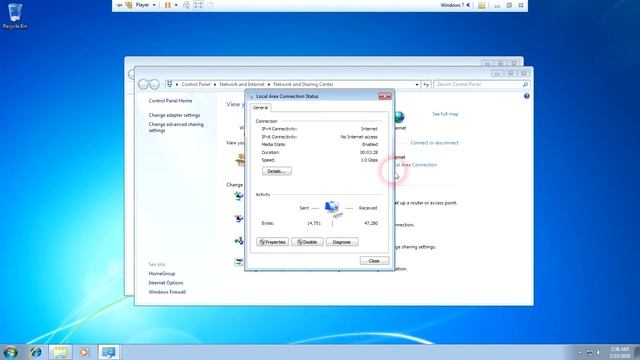Viewport: 640px width, 360px height.
Task: Open the pause button dropdown arrow
Action: (176, 5)
